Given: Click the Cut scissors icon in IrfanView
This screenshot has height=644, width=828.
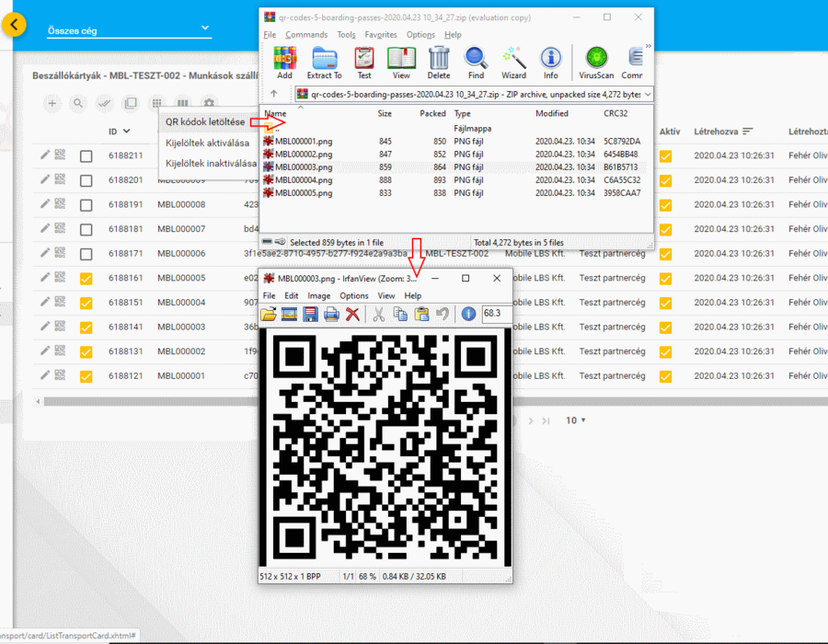Looking at the screenshot, I should point(379,314).
